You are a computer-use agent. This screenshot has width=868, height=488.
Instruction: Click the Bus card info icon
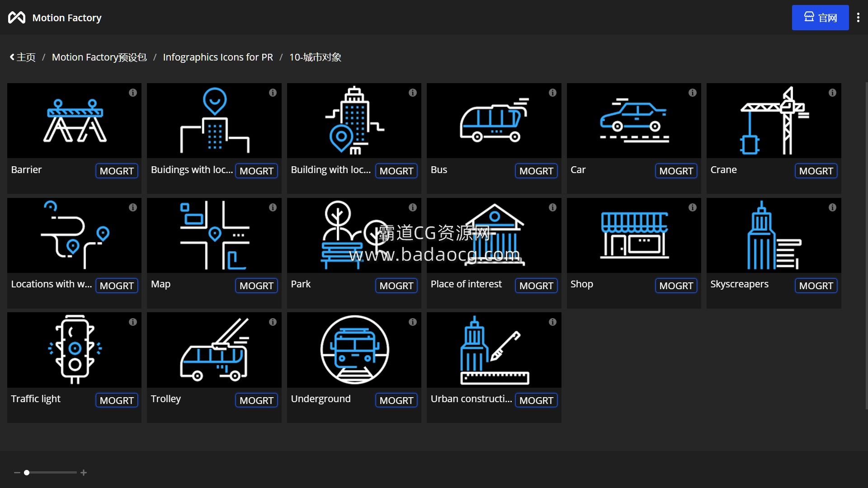tap(552, 93)
